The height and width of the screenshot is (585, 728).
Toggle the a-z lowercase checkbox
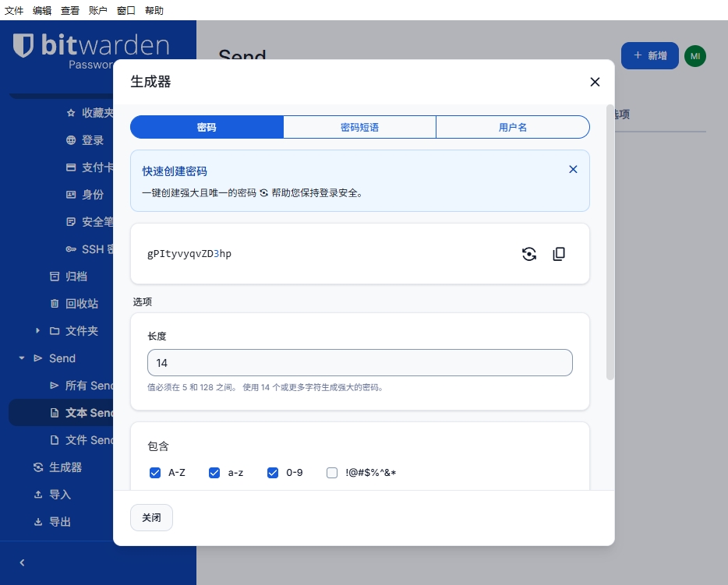coord(214,473)
